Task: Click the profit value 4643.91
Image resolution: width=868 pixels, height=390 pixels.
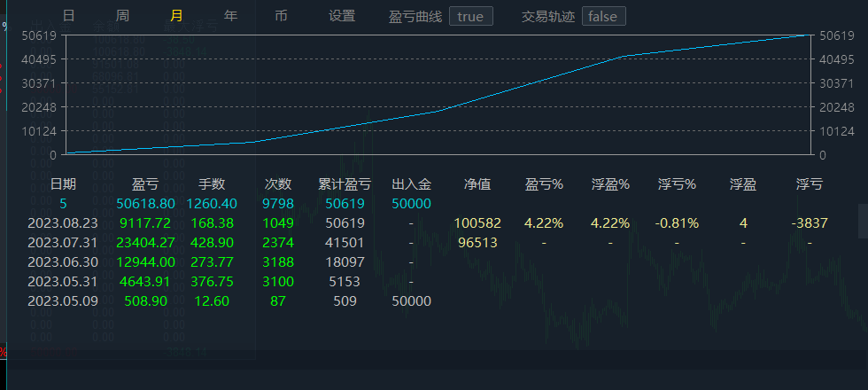Action: click(145, 282)
